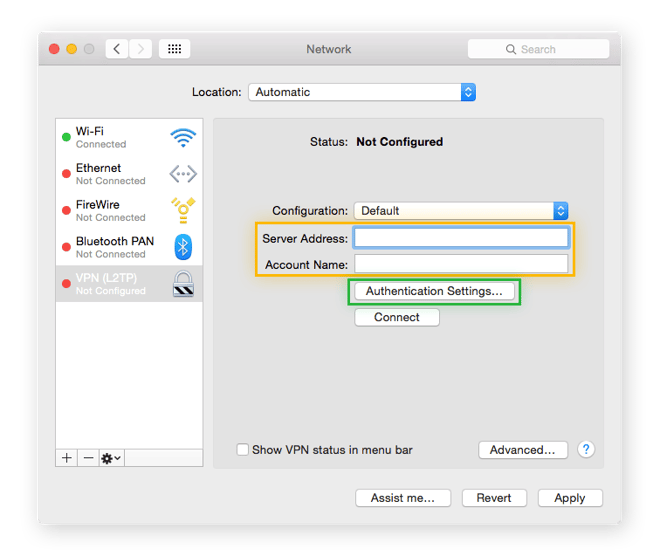This screenshot has height=556, width=660.
Task: Go forward with the right chevron button
Action: click(141, 49)
